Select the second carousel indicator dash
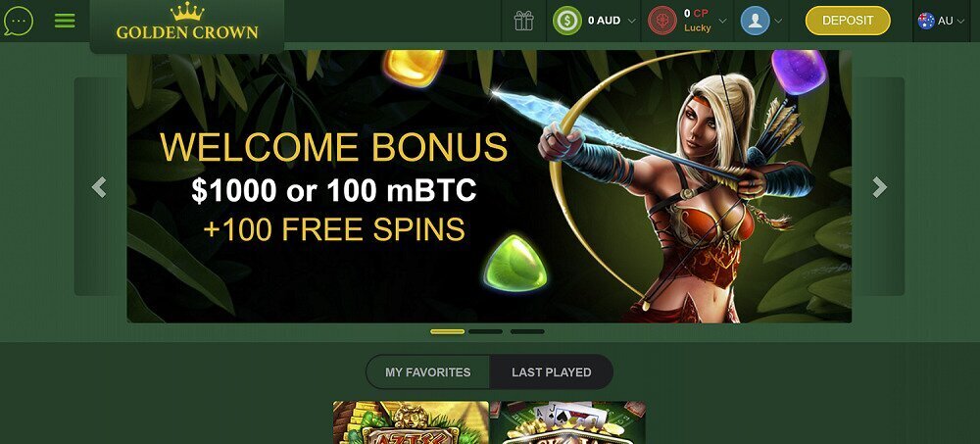 click(x=486, y=331)
